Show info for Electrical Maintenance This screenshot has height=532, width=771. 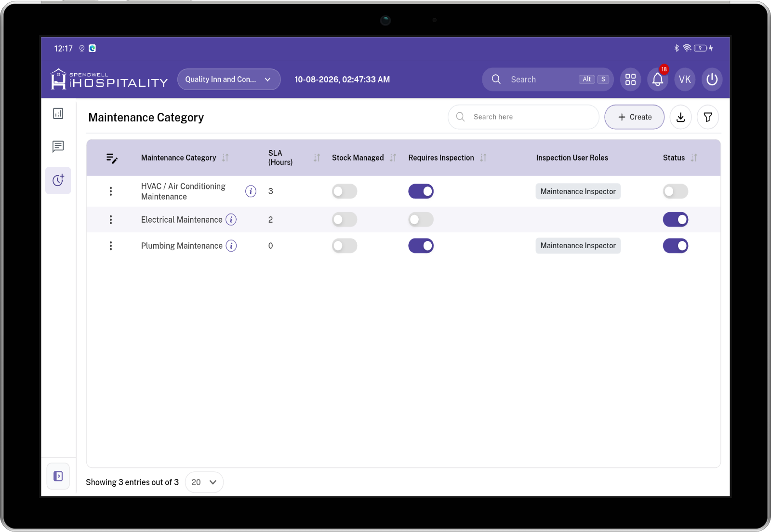click(x=231, y=220)
